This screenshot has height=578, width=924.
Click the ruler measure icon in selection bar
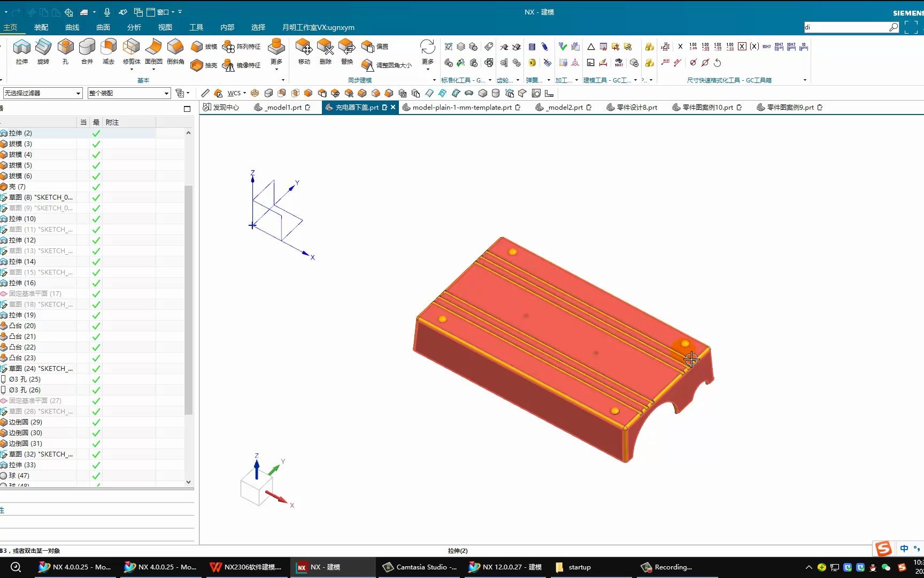205,93
